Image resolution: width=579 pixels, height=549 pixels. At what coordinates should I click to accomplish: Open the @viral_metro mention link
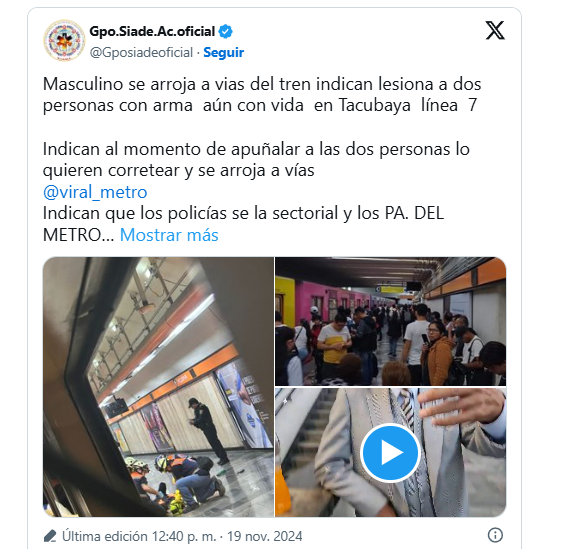click(95, 192)
